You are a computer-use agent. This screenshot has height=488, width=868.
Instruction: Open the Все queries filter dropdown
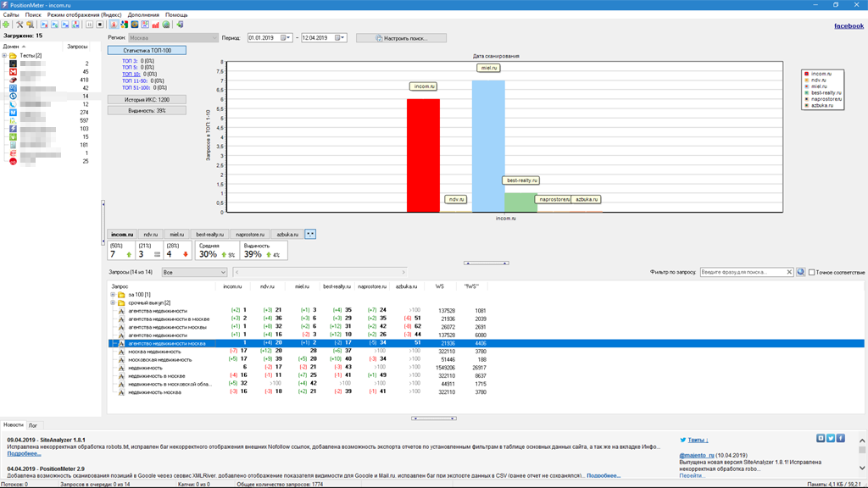(194, 272)
